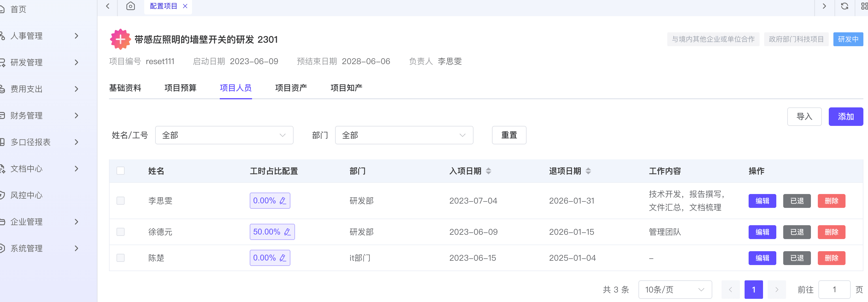Click the edit pencil next to 50.00%
Viewport: 868px width, 302px height.
[288, 232]
